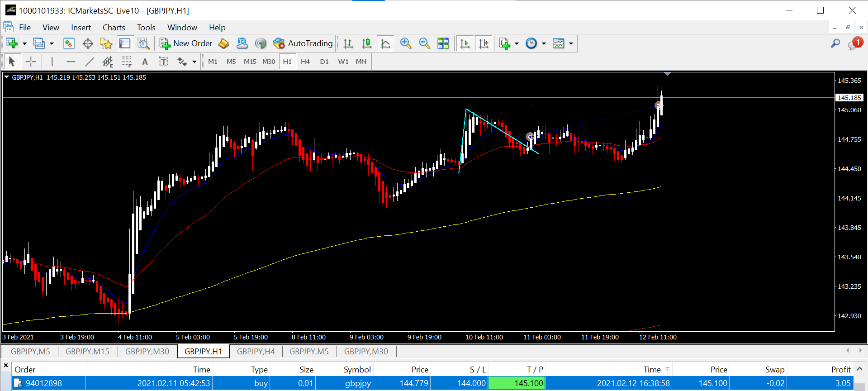The height and width of the screenshot is (391, 868).
Task: Click the New Order button
Action: tap(185, 43)
